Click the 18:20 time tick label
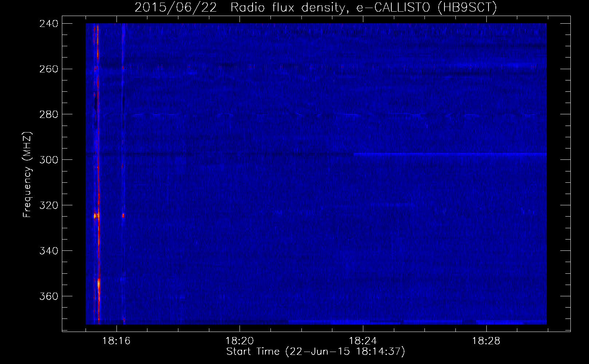Image resolution: width=589 pixels, height=364 pixels. 240,341
